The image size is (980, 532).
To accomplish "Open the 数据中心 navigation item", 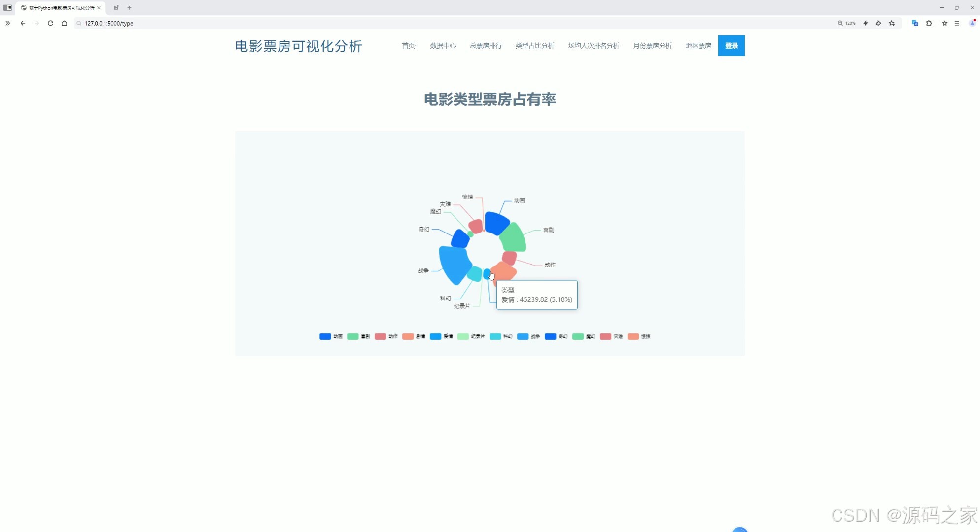I will tap(442, 45).
